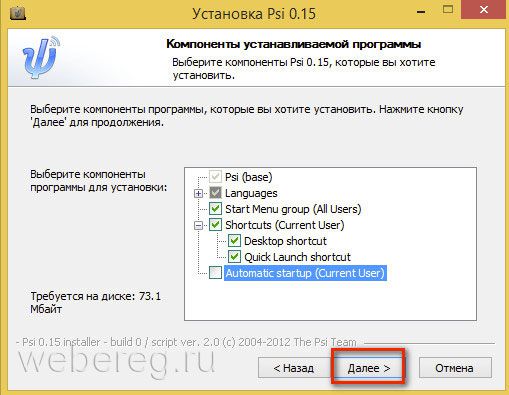Enable Automatic startup (Current User) checkbox
This screenshot has height=395, width=509.
[215, 273]
